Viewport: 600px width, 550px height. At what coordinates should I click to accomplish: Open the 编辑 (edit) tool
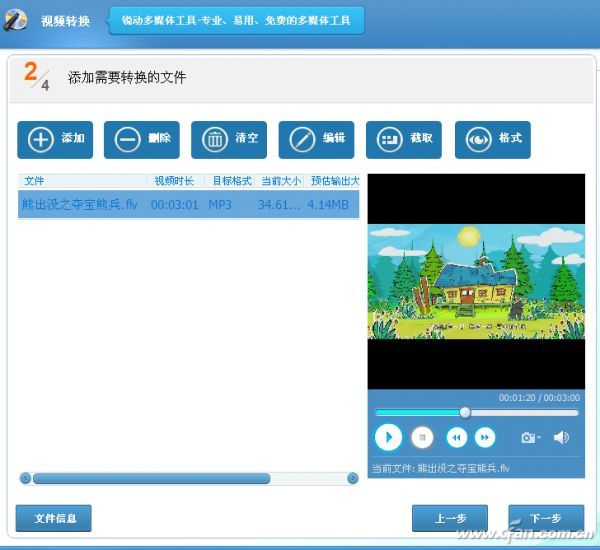[x=316, y=140]
